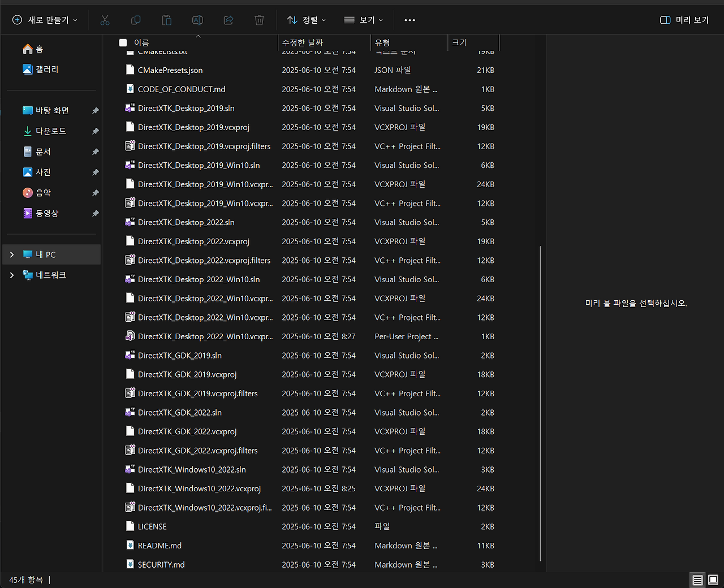Sort by 유형 column header
724x588 pixels.
point(409,42)
